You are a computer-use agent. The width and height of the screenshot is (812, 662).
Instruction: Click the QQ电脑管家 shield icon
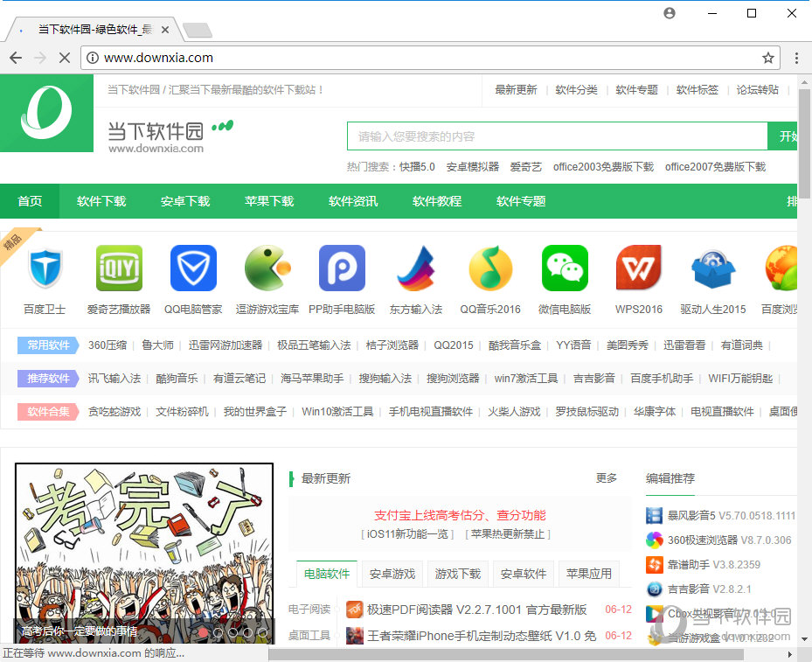pos(193,268)
